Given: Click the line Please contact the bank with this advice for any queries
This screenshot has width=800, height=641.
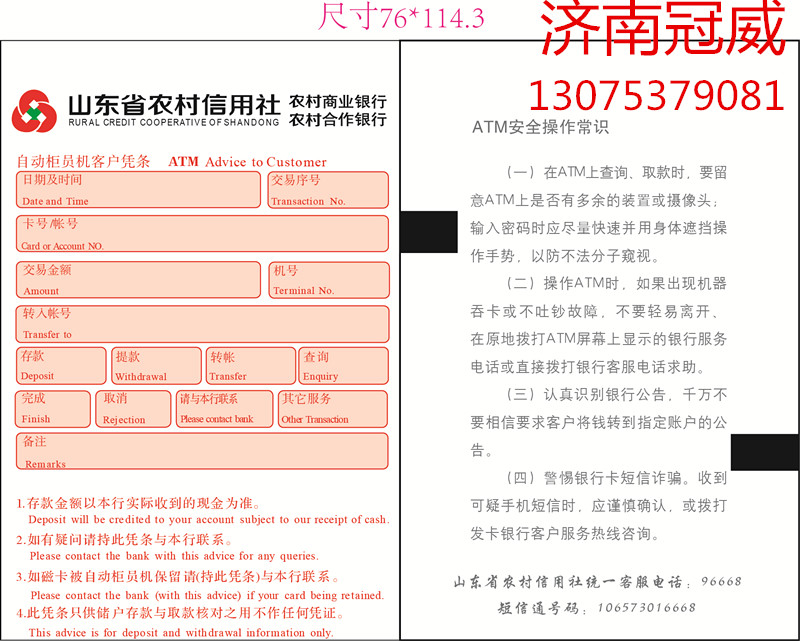Looking at the screenshot, I should coord(174,556).
